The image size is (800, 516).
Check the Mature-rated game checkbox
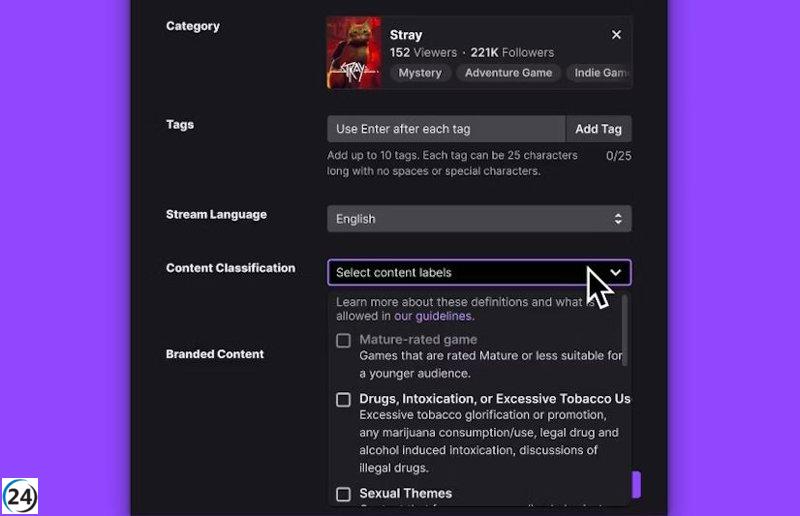pos(343,340)
